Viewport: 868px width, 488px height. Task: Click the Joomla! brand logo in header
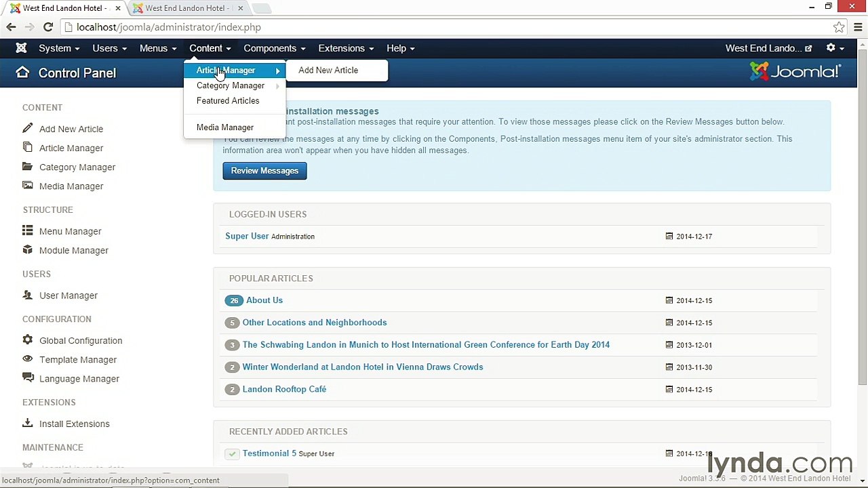tap(795, 71)
